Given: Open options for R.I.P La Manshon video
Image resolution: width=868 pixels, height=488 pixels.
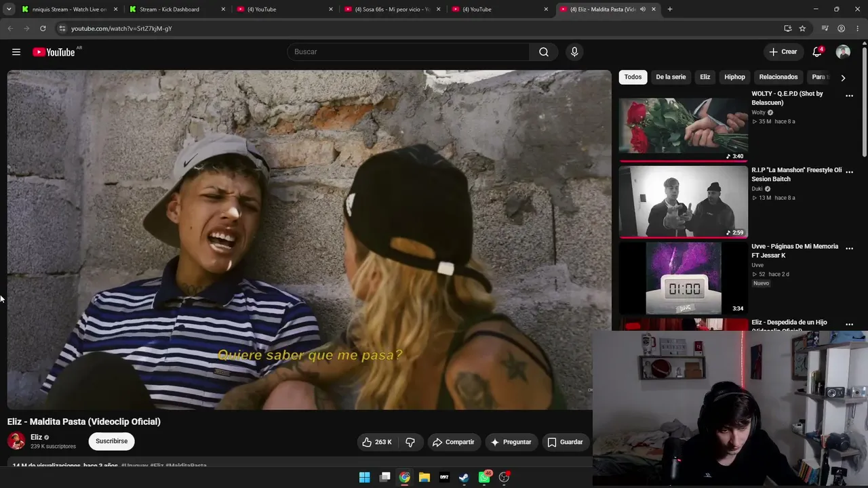Looking at the screenshot, I should (x=849, y=172).
